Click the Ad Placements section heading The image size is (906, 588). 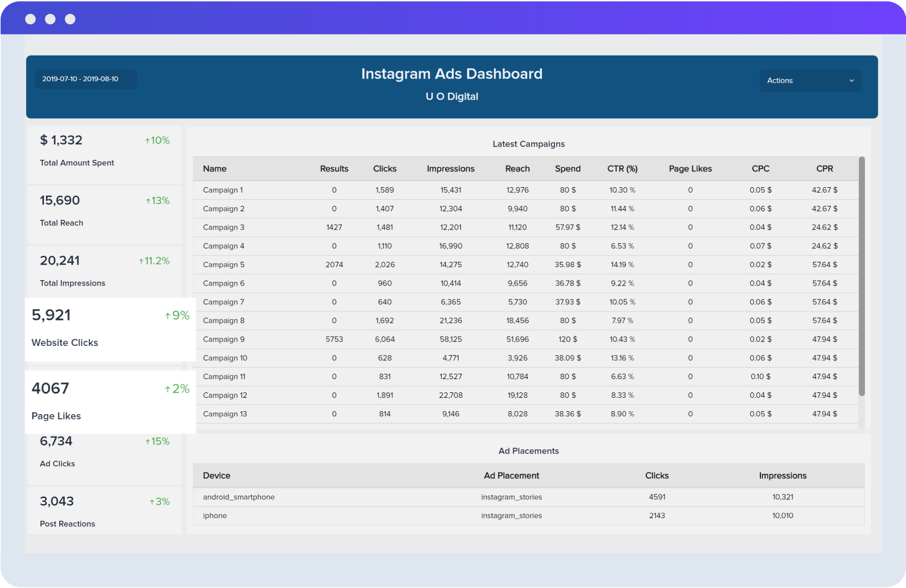(x=528, y=452)
